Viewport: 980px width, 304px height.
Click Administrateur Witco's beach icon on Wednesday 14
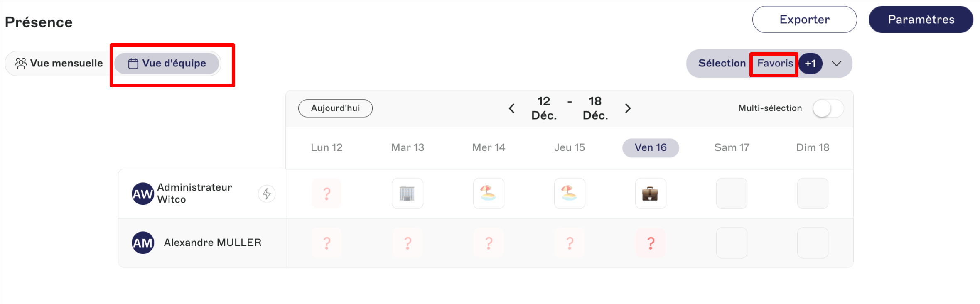tap(489, 194)
